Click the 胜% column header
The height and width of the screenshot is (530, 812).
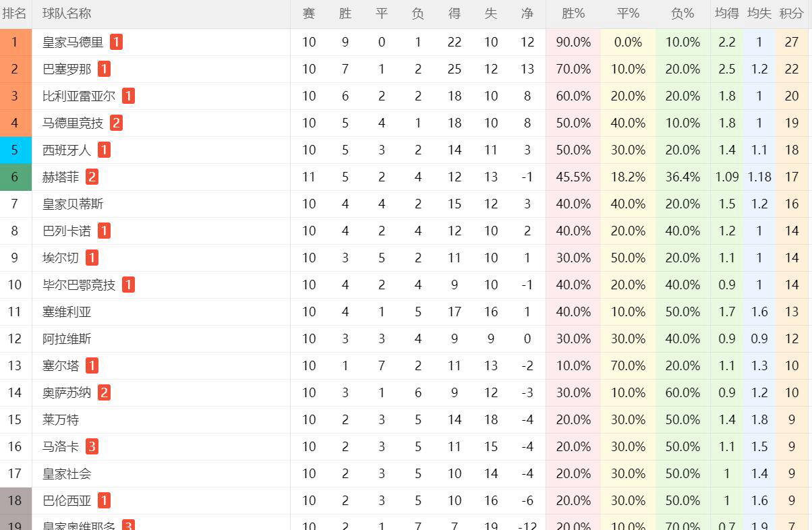(x=573, y=13)
